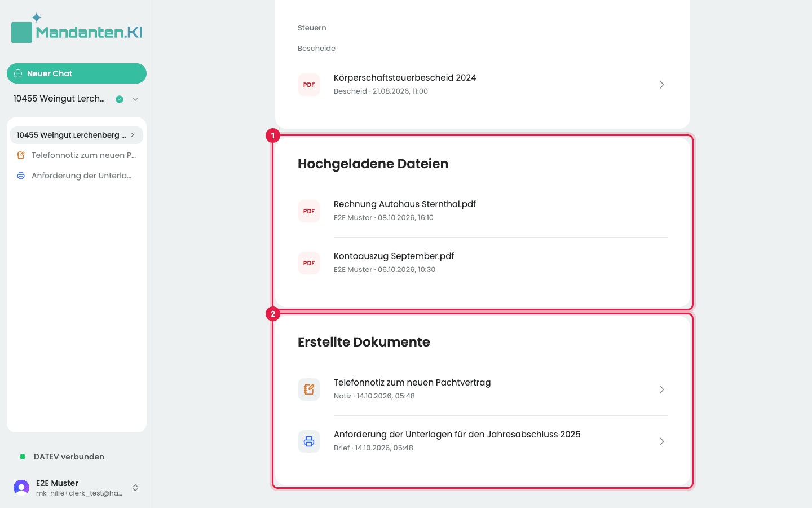Open the client selector dropdown chevron
This screenshot has width=812, height=508.
tap(135, 99)
